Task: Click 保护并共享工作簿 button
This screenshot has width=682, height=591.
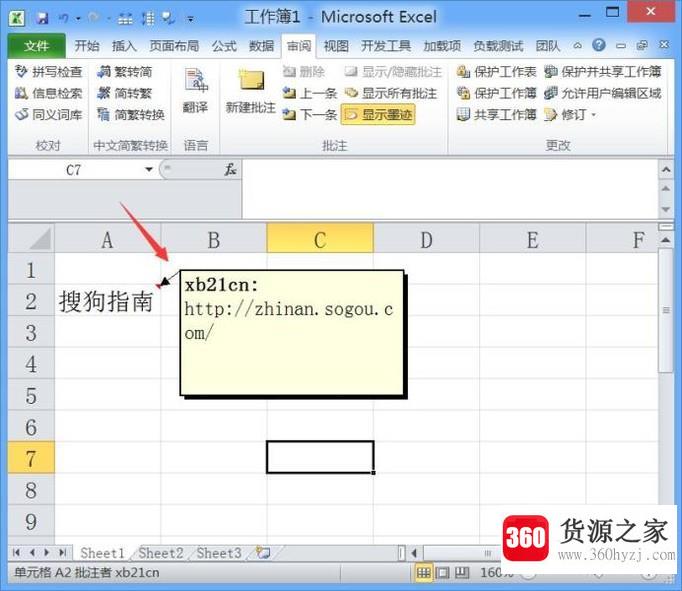Action: click(603, 72)
